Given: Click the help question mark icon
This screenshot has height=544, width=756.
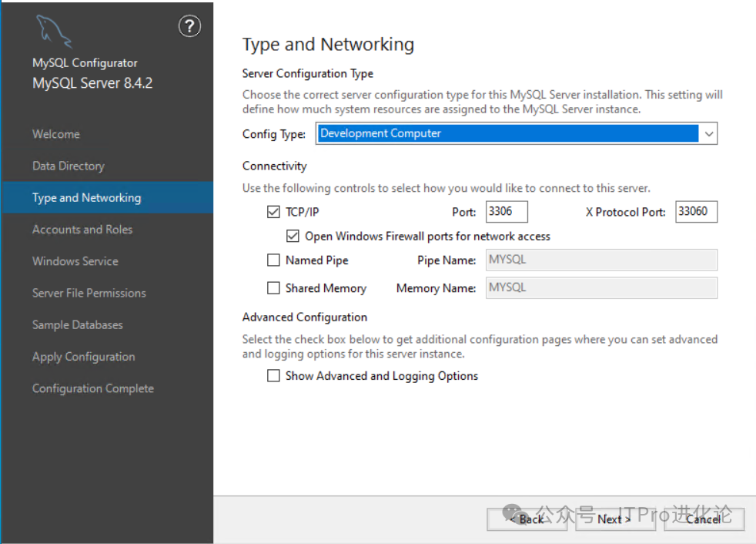Looking at the screenshot, I should coord(189,26).
